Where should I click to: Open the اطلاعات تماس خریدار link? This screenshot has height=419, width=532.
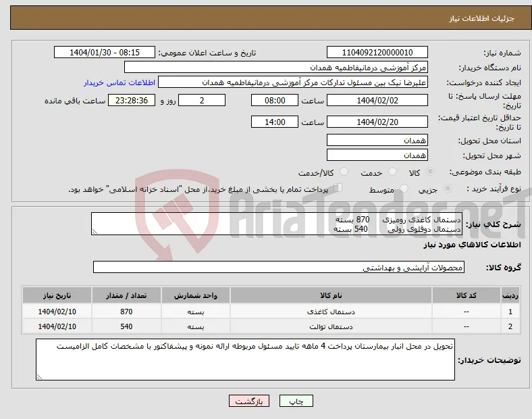[119, 82]
